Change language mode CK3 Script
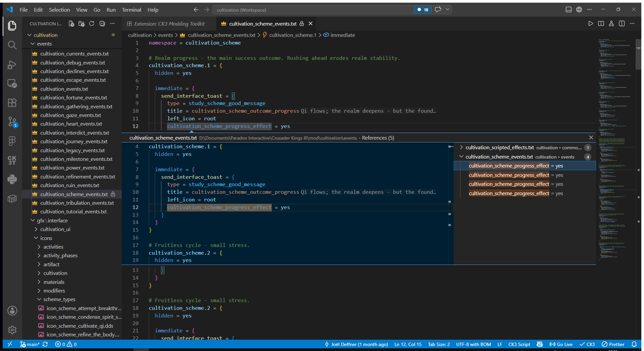Viewport: 644px width, 351px height. pyautogui.click(x=519, y=344)
